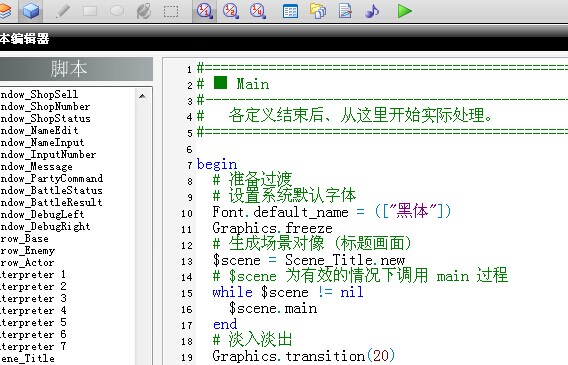Choose the Flood Fill tool
This screenshot has width=568, height=365.
(x=143, y=11)
